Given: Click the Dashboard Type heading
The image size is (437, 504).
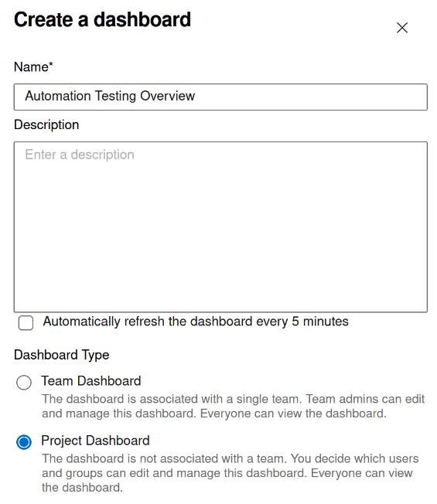Looking at the screenshot, I should pos(62,355).
